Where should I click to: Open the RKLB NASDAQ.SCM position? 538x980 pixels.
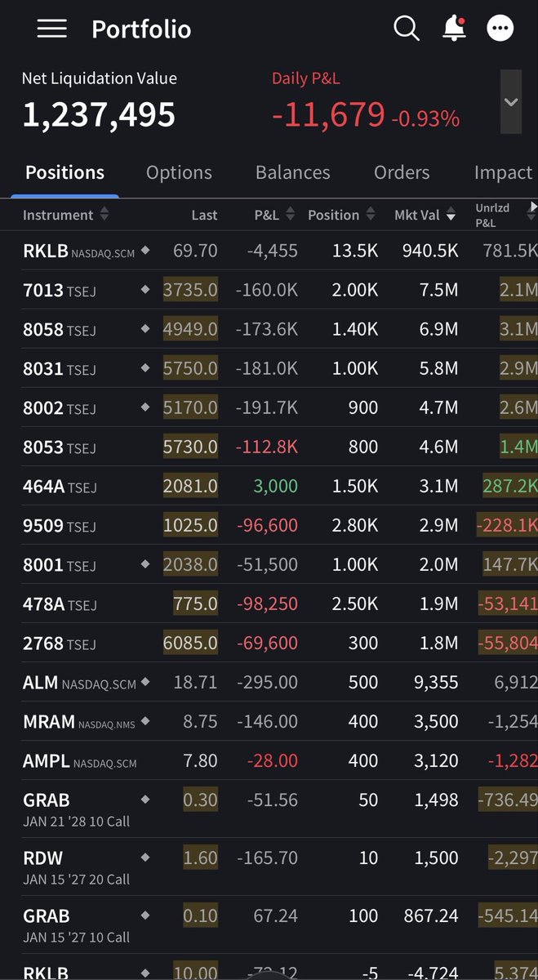pyautogui.click(x=269, y=251)
